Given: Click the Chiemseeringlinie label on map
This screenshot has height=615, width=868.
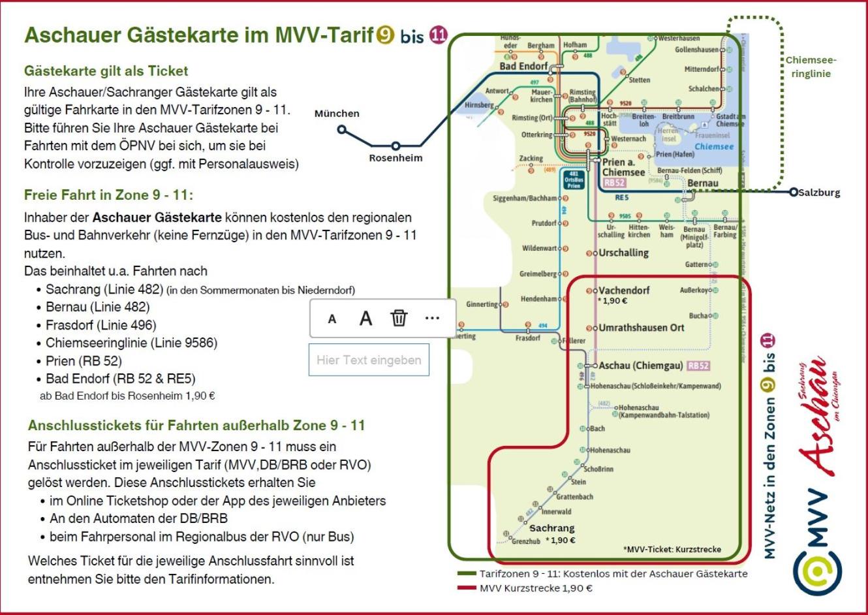Looking at the screenshot, I should click(811, 67).
